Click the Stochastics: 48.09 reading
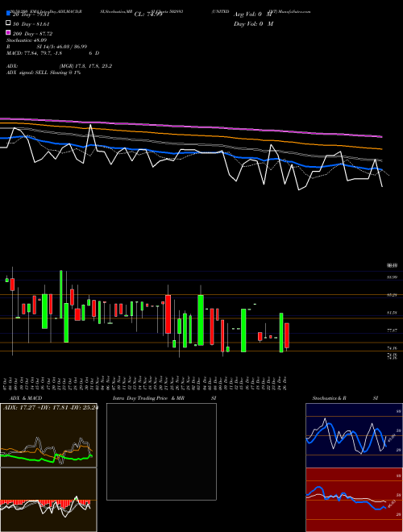The height and width of the screenshot is (532, 403). 27,40
